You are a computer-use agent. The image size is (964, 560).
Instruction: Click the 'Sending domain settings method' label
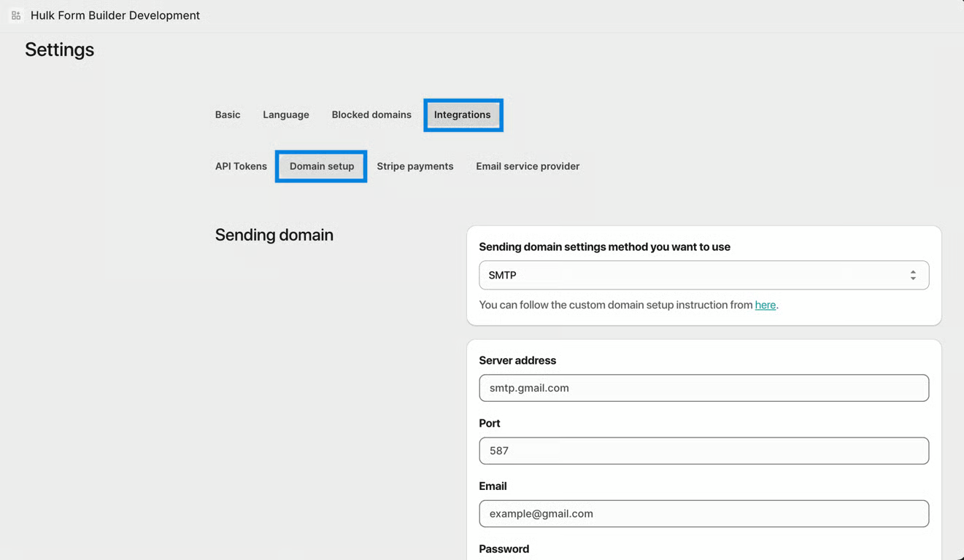click(604, 246)
